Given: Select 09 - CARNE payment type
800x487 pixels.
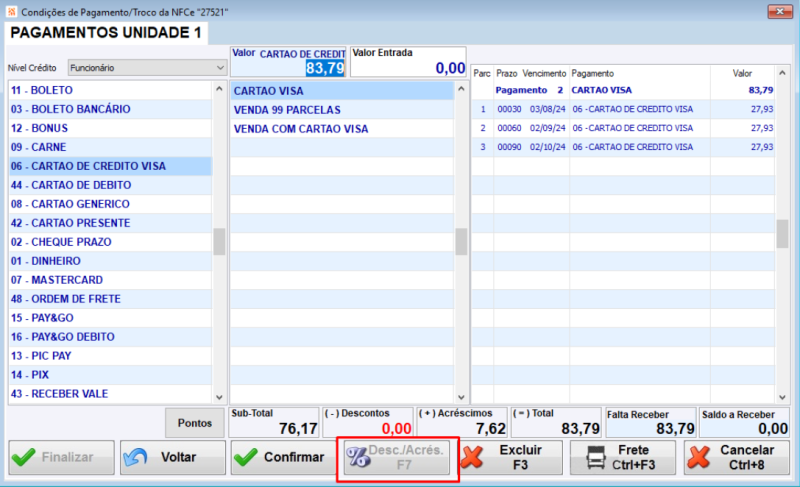Looking at the screenshot, I should coord(110,147).
